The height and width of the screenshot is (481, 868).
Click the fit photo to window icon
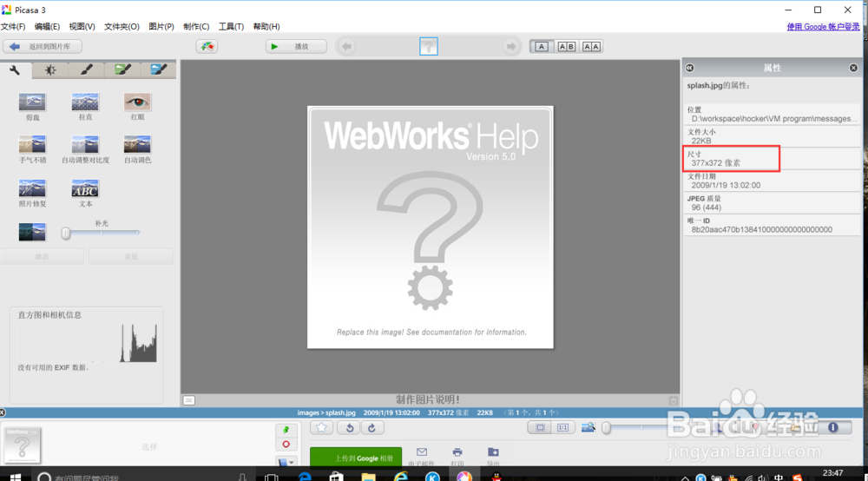pyautogui.click(x=540, y=427)
